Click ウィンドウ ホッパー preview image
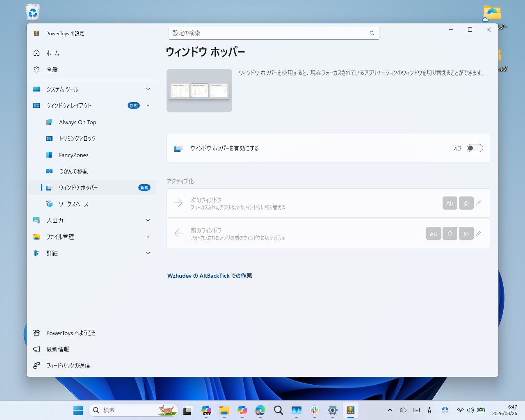525x420 pixels. click(x=199, y=91)
